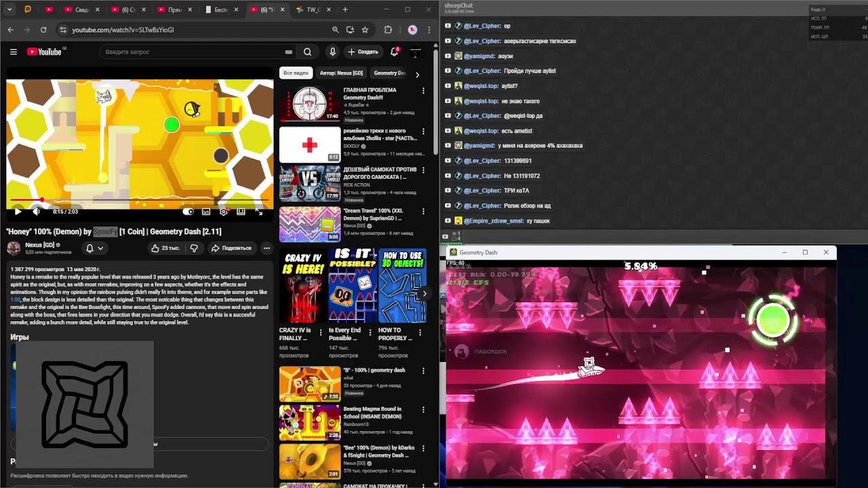Go back in browser history

(11, 30)
